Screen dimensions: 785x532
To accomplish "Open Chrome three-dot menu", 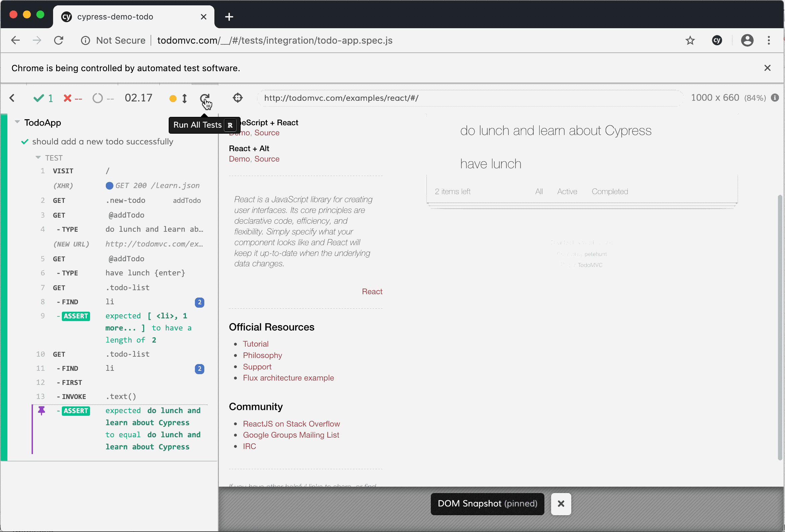I will (769, 41).
